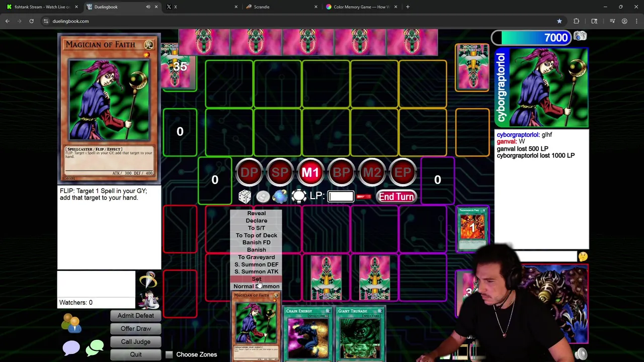Reload the Duelingbook page

point(31,21)
